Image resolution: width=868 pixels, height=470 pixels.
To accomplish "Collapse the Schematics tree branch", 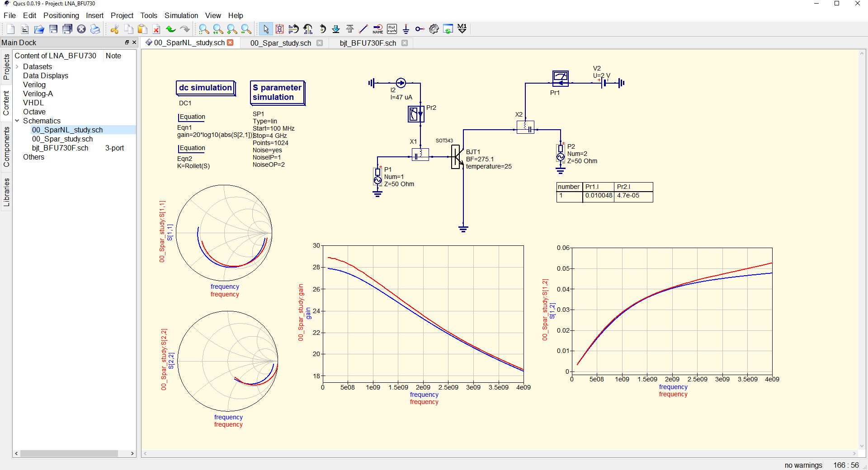I will tap(17, 121).
